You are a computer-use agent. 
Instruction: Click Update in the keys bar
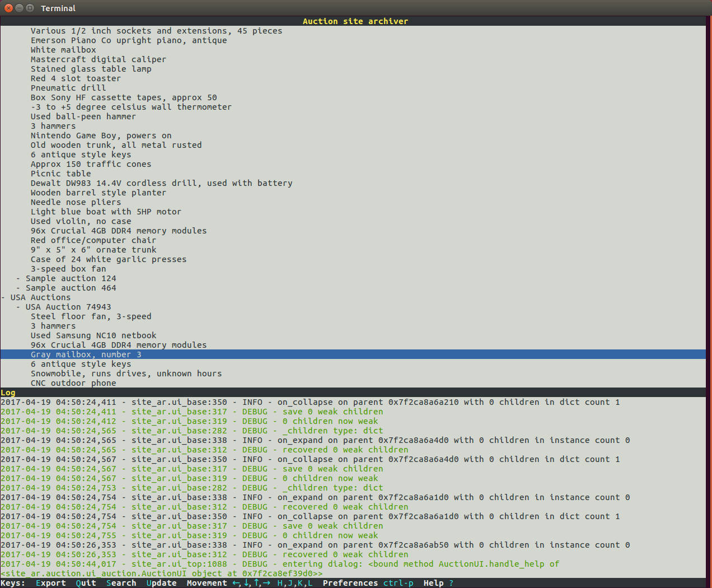click(162, 583)
